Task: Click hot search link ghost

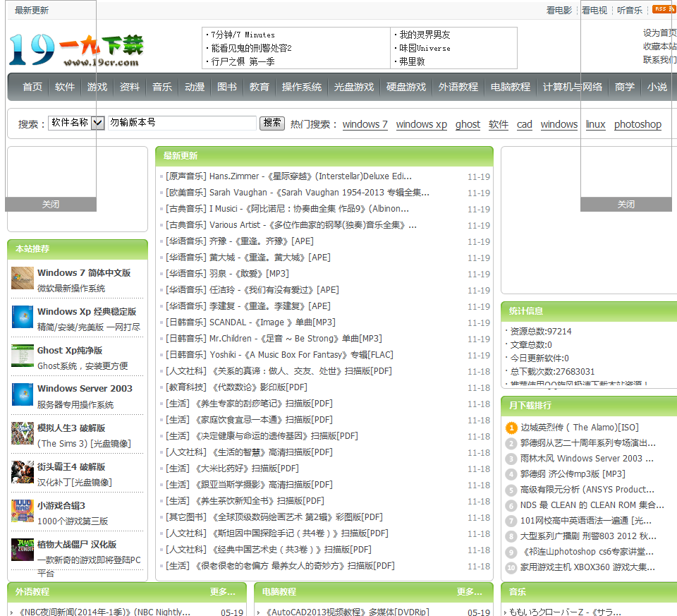Action: [x=468, y=124]
